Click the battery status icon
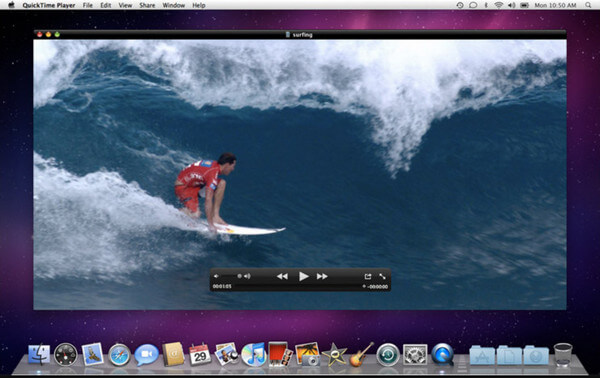The width and height of the screenshot is (600, 378). coord(525,5)
